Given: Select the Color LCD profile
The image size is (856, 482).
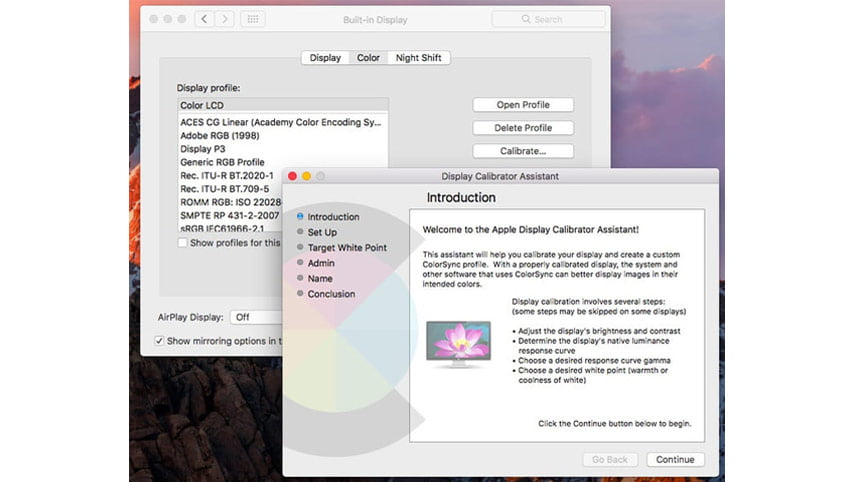Looking at the screenshot, I should coord(283,105).
